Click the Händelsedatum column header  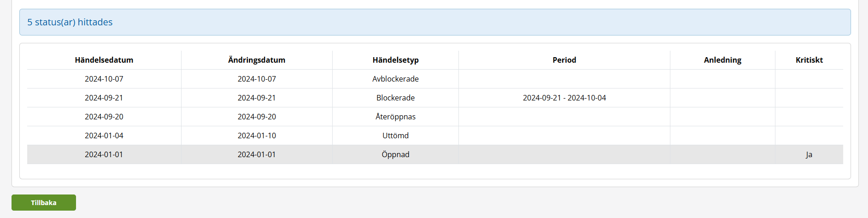104,60
